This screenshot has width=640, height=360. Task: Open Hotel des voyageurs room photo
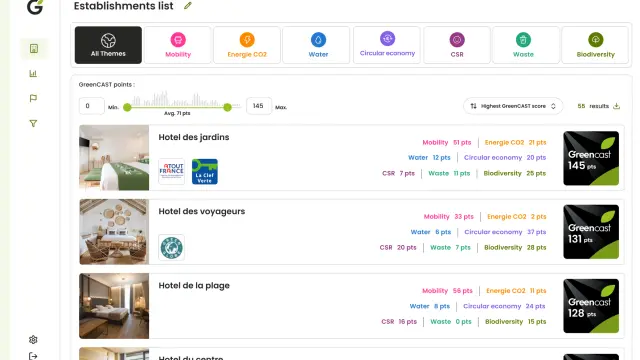114,232
